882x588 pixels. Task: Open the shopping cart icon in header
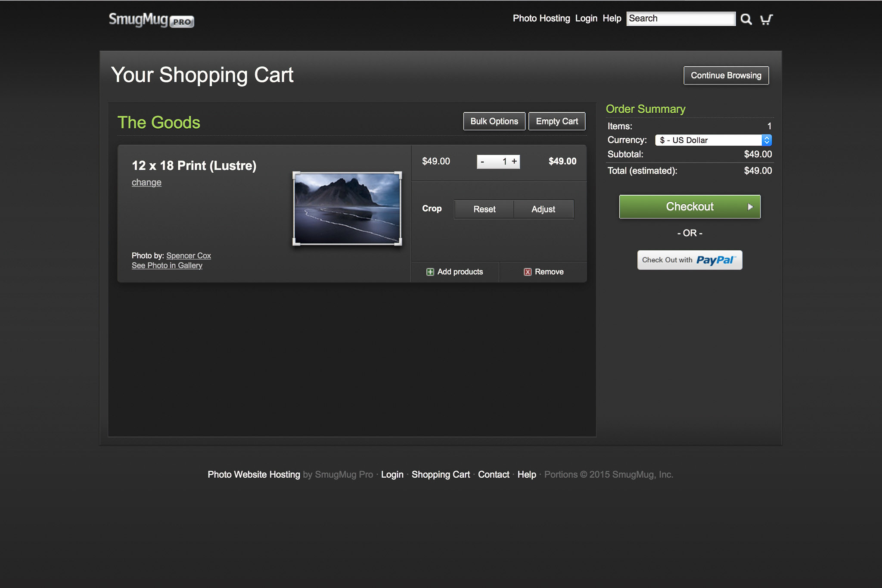tap(766, 19)
